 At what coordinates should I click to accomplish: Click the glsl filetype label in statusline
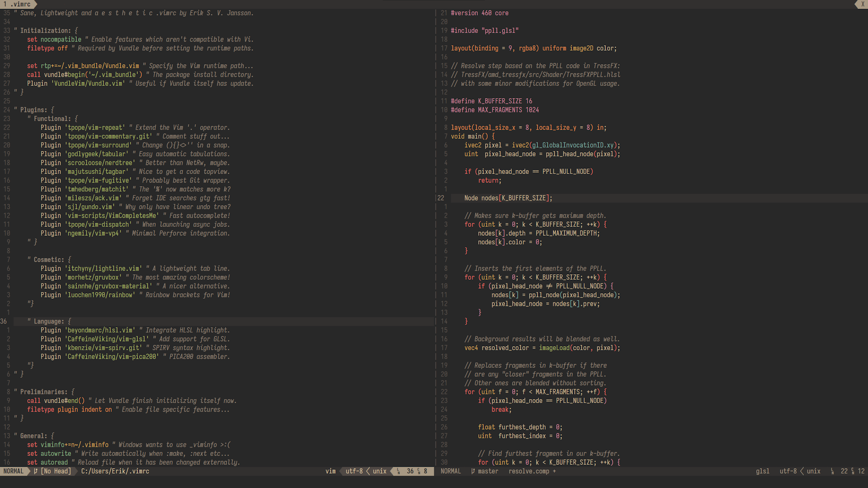(762, 471)
